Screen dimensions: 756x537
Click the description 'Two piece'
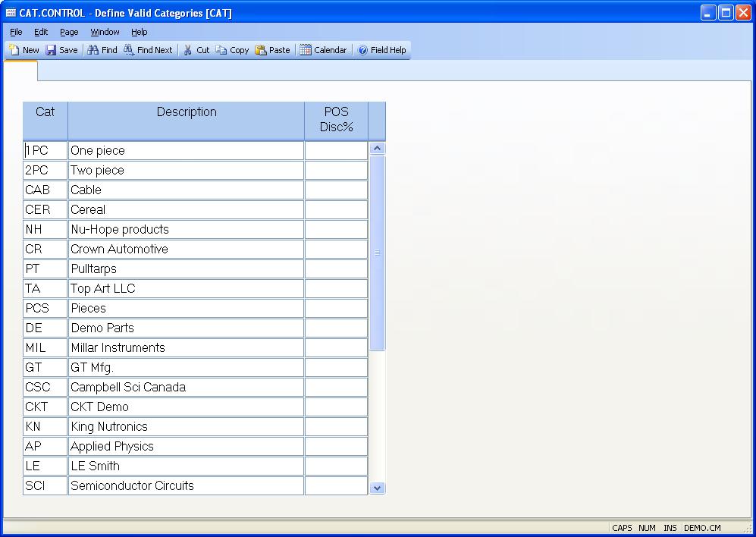pos(186,171)
